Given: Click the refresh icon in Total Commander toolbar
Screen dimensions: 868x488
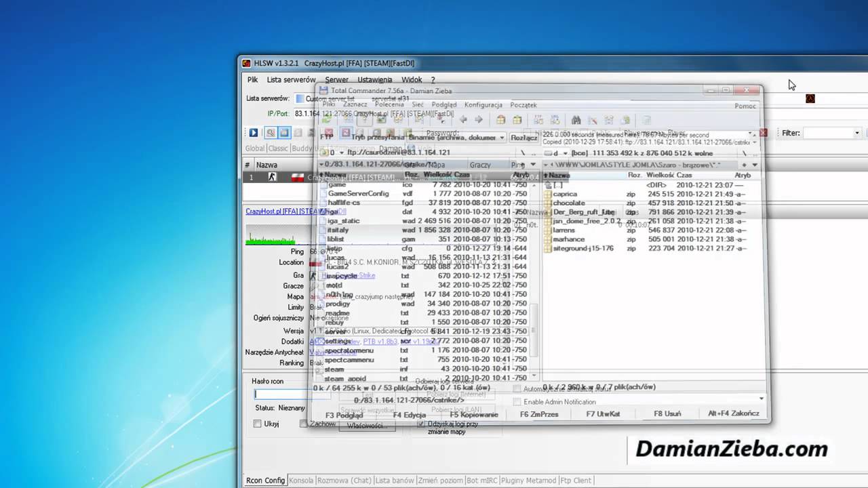Looking at the screenshot, I should click(x=327, y=120).
